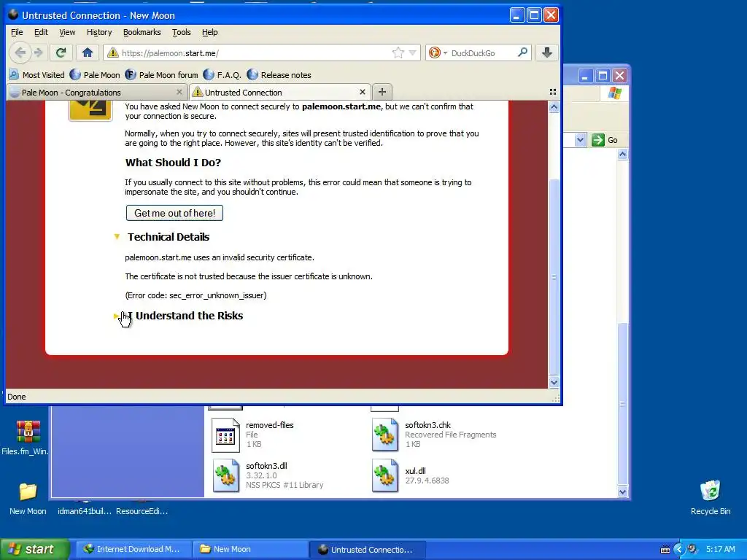747x560 pixels.
Task: Close the Pale Moon - Congratulations tab
Action: [179, 92]
